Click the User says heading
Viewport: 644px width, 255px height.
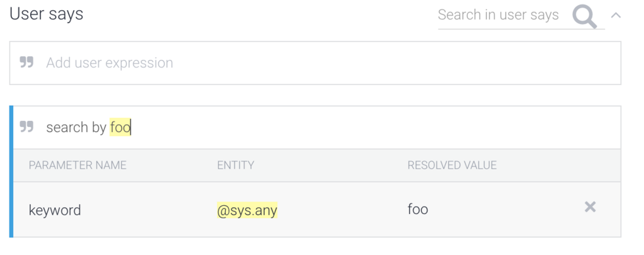(x=47, y=14)
